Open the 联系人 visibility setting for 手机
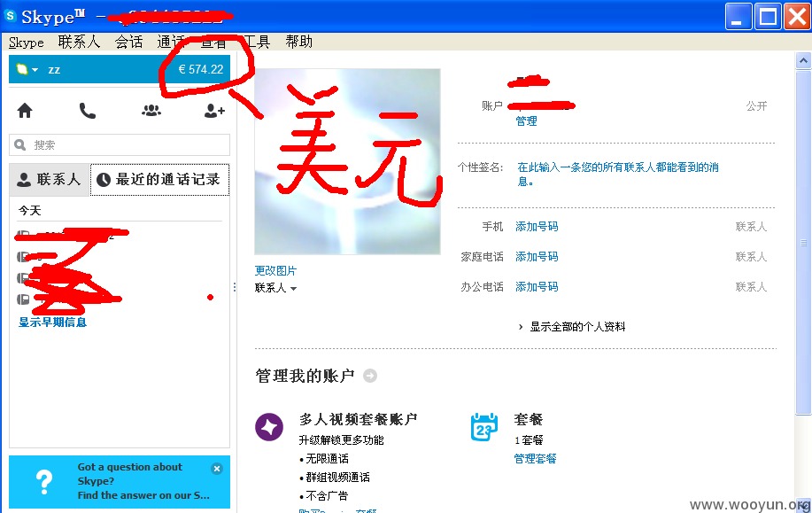This screenshot has width=812, height=513. click(x=751, y=227)
